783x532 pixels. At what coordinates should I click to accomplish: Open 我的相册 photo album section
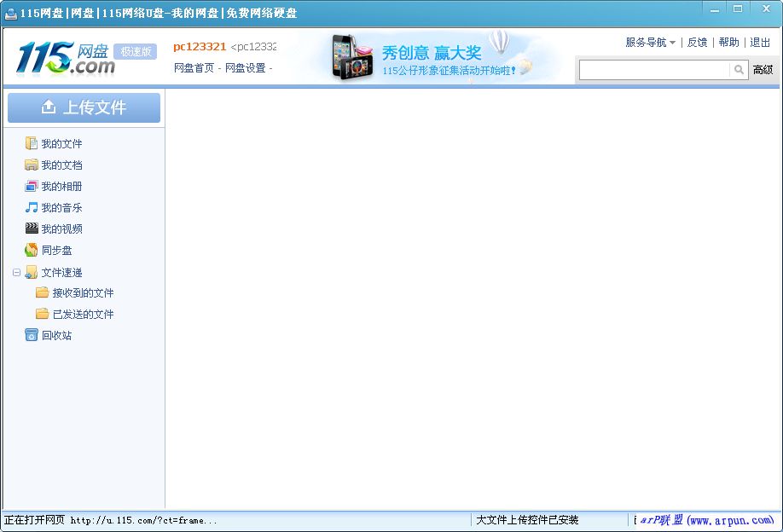(x=60, y=186)
